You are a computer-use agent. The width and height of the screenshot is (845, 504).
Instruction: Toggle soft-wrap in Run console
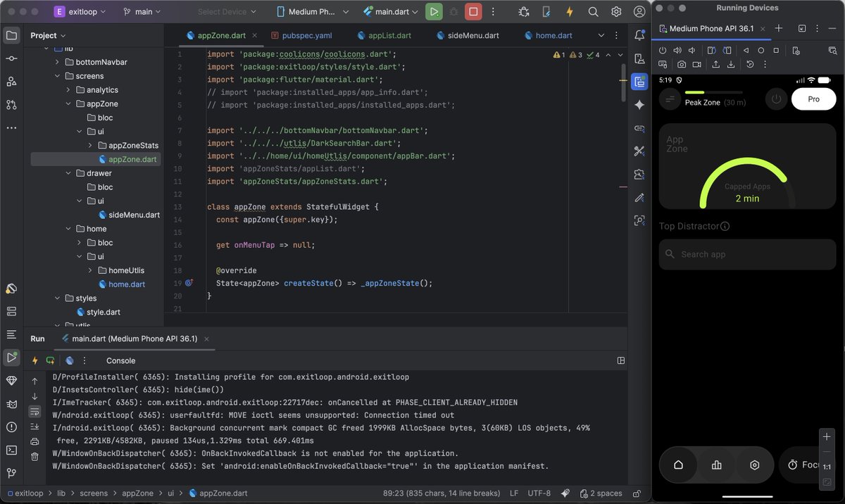click(x=35, y=411)
